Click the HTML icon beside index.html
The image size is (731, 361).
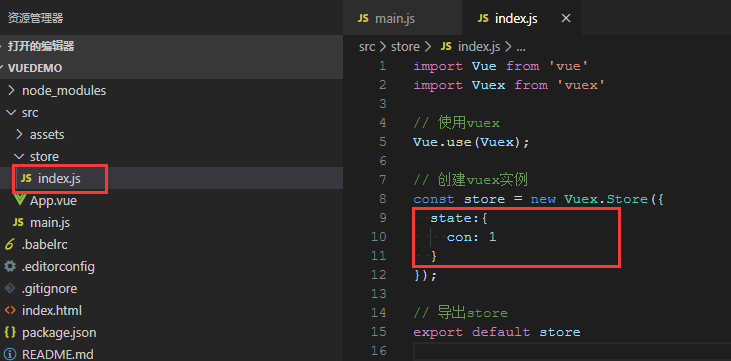[x=9, y=310]
